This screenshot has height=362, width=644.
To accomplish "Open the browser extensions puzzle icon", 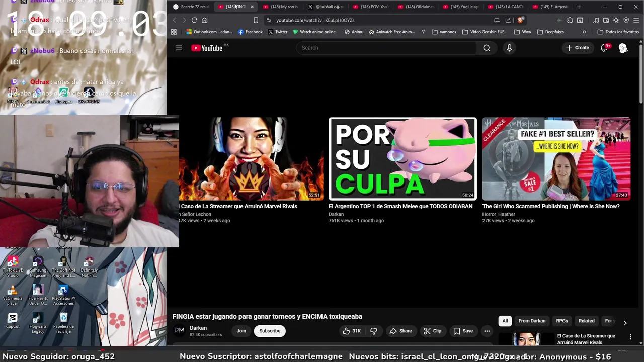I will [x=570, y=20].
